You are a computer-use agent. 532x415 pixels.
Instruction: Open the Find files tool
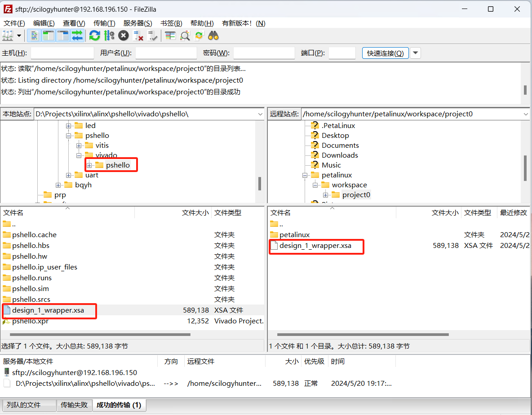pyautogui.click(x=213, y=35)
